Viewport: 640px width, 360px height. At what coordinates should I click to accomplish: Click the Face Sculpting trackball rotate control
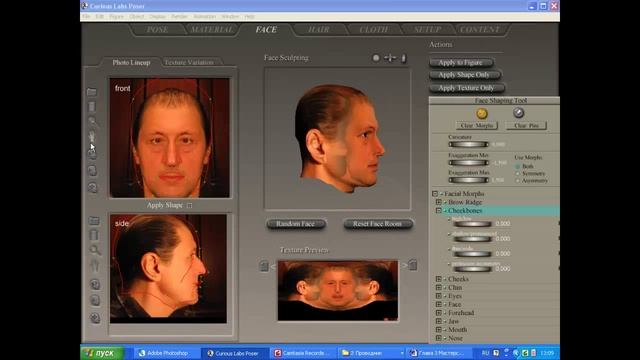376,58
